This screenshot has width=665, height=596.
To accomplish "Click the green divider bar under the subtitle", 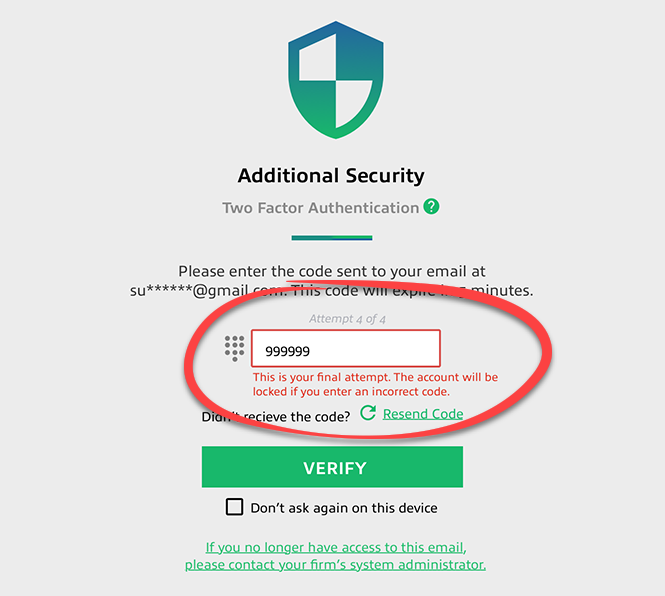I will click(331, 238).
